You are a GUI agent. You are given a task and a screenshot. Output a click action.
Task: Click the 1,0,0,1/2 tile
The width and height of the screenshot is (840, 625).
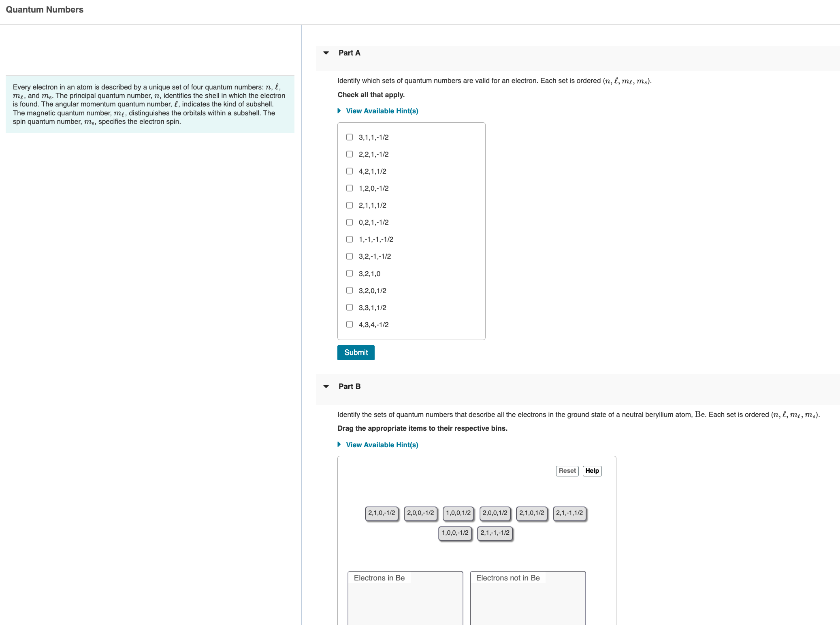458,513
